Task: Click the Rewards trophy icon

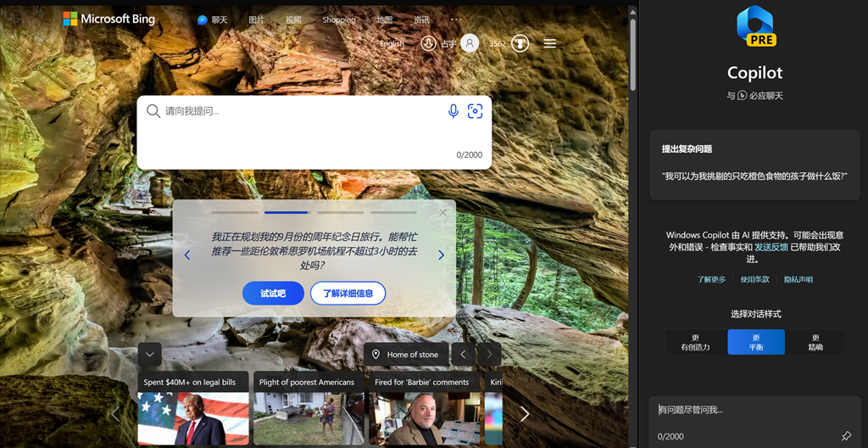Action: pos(520,43)
